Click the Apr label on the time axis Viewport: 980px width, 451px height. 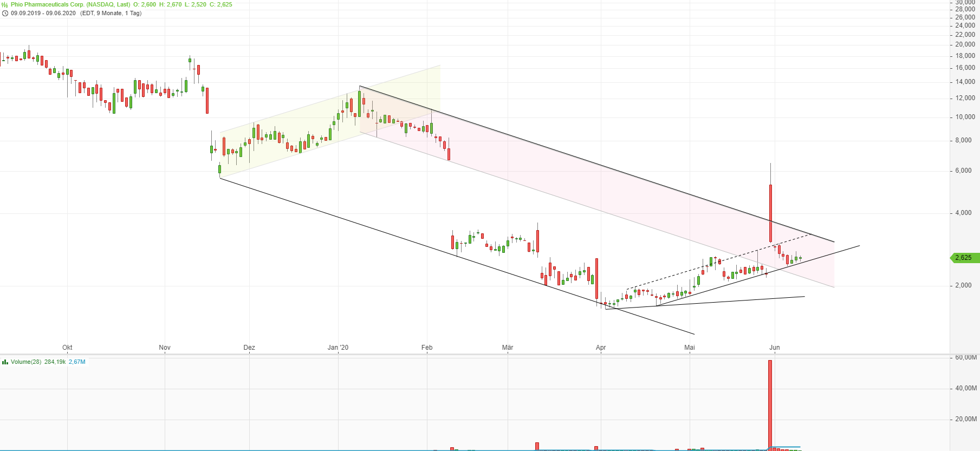click(601, 348)
